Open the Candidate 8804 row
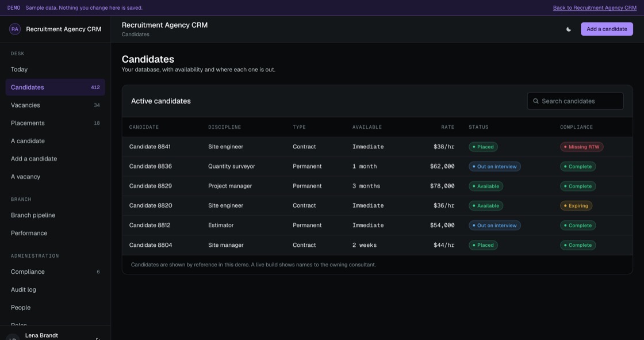Image resolution: width=644 pixels, height=340 pixels. tap(377, 245)
